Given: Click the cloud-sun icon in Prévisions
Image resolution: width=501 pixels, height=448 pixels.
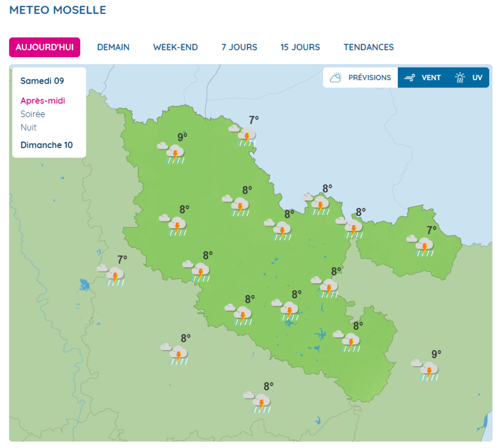Looking at the screenshot, I should tap(336, 78).
